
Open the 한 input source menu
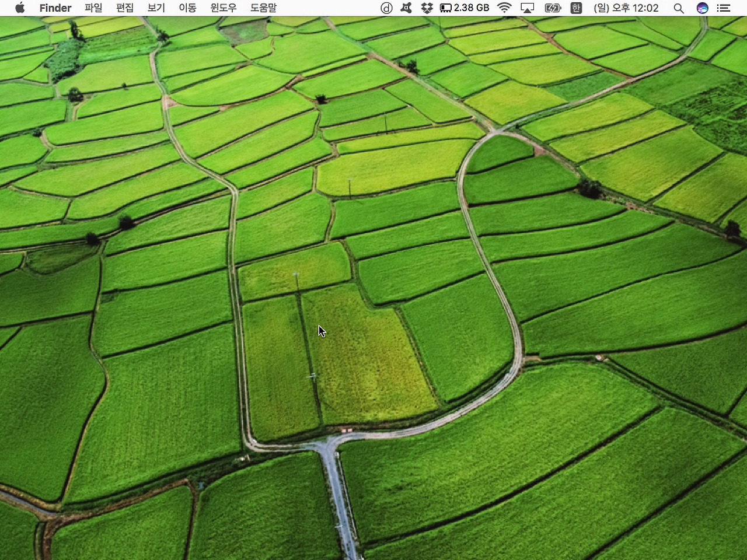[x=576, y=8]
